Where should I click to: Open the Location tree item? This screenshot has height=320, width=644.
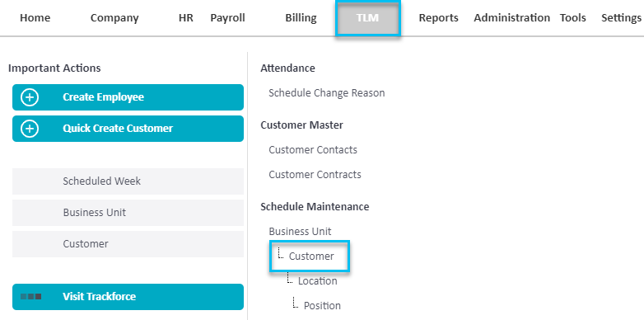coord(318,281)
